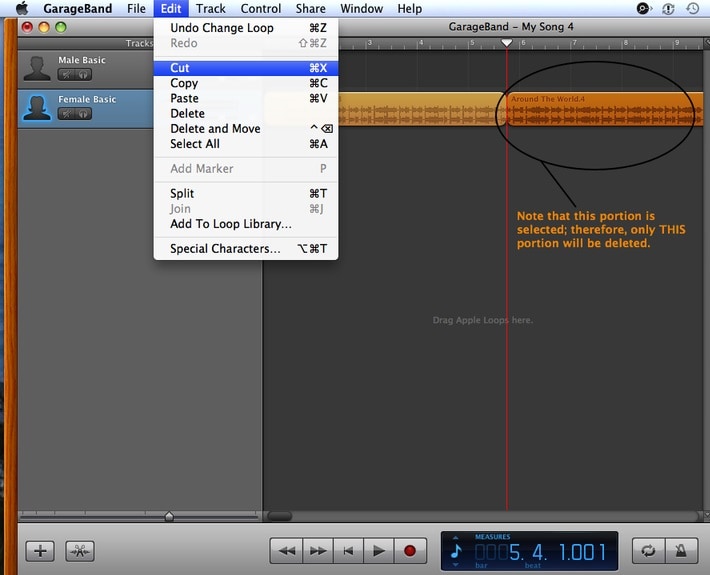Click the beat value in the LCD
The height and width of the screenshot is (575, 710).
(x=538, y=552)
